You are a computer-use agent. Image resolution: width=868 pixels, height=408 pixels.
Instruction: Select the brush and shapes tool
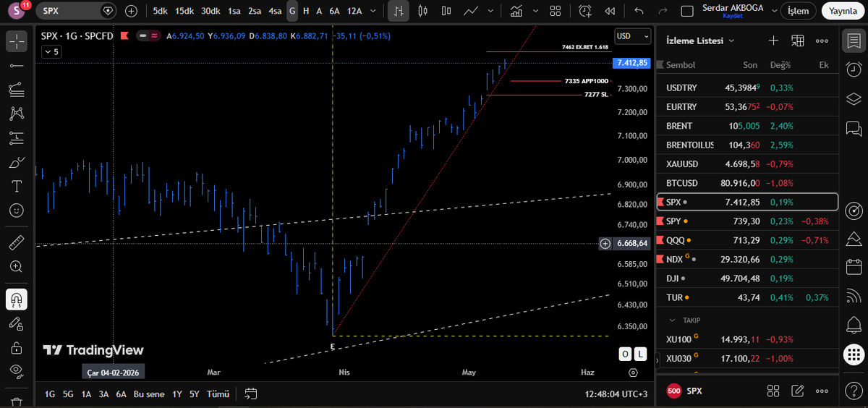[17, 162]
